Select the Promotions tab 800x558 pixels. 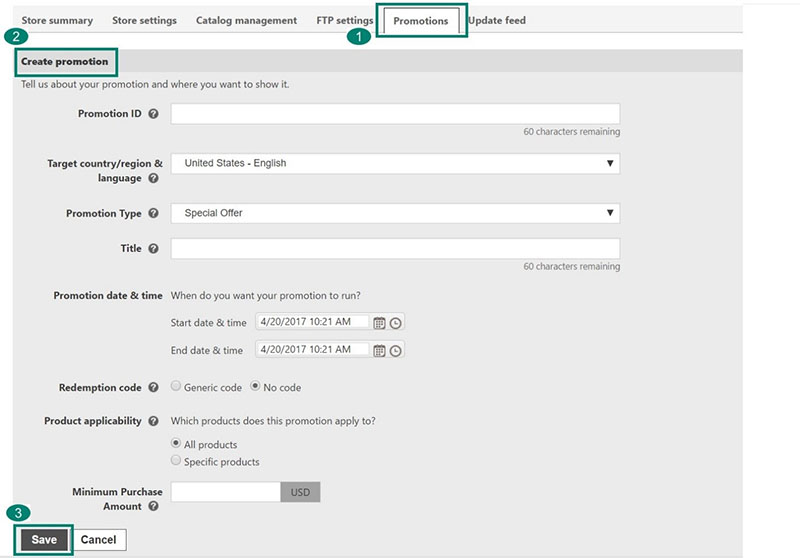click(421, 21)
